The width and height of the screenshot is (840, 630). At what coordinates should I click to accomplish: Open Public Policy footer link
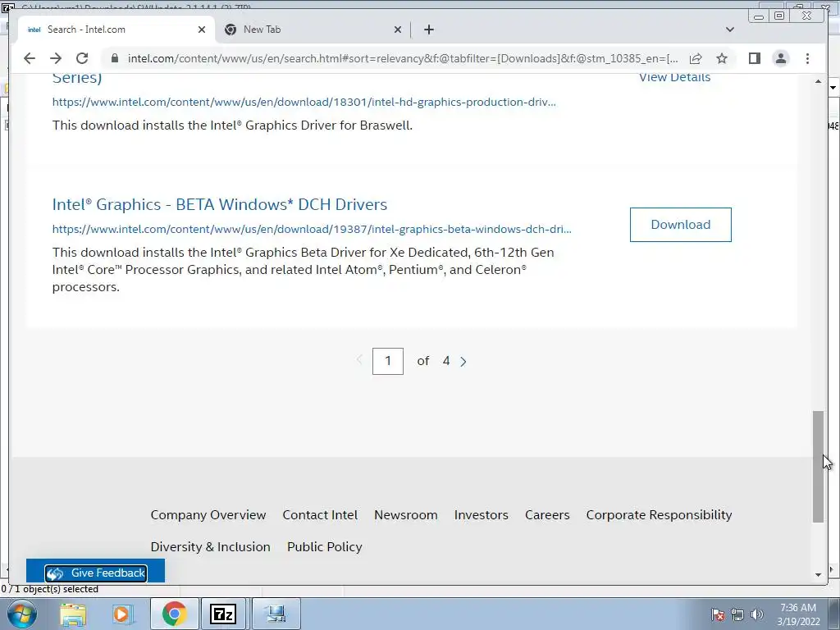coord(325,547)
